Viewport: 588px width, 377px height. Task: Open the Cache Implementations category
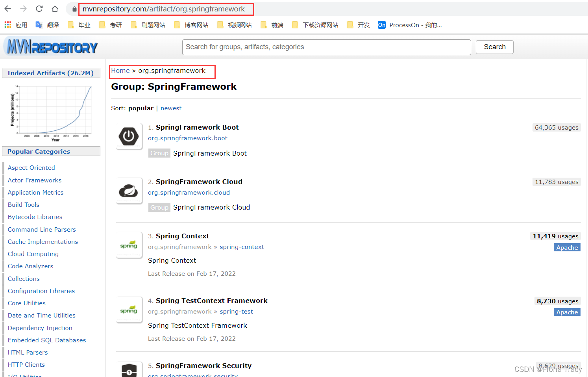(43, 242)
